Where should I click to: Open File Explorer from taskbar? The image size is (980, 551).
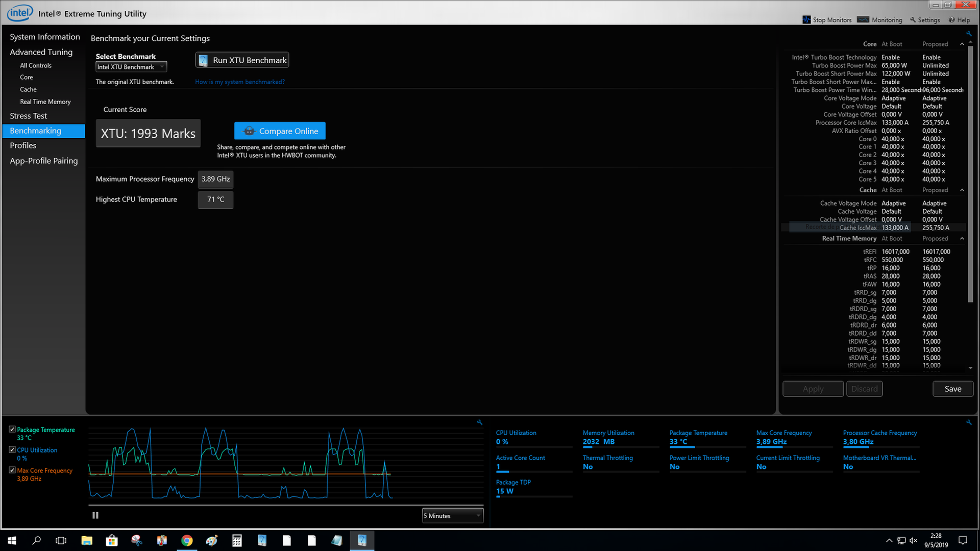87,541
